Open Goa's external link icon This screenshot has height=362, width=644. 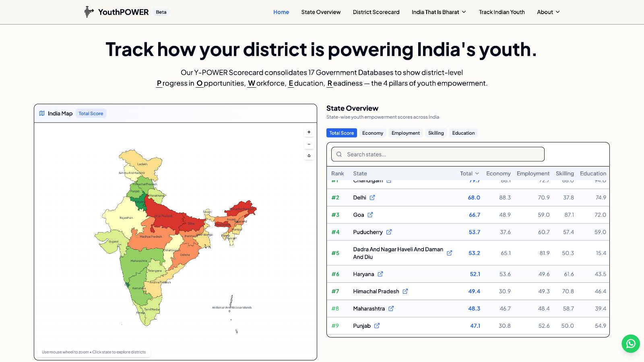[369, 214]
